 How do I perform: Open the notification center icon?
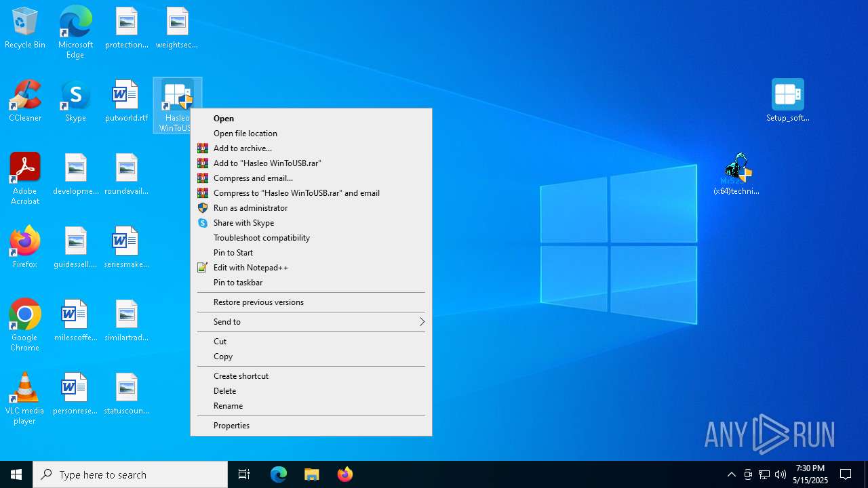point(846,474)
